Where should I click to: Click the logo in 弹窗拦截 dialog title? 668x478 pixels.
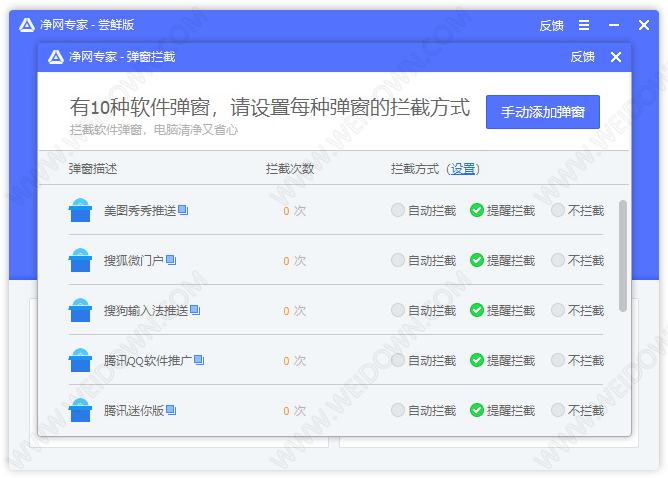click(x=56, y=57)
